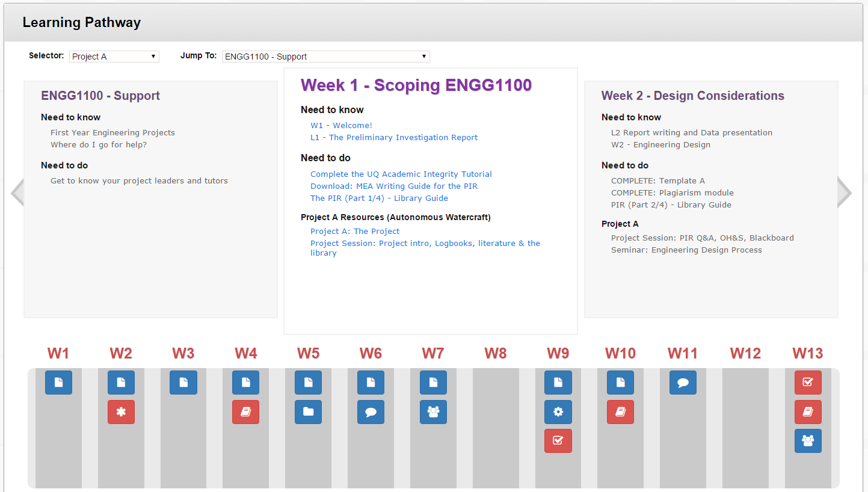Click the W4 red book icon
Image resolution: width=868 pixels, height=492 pixels.
pyautogui.click(x=245, y=412)
